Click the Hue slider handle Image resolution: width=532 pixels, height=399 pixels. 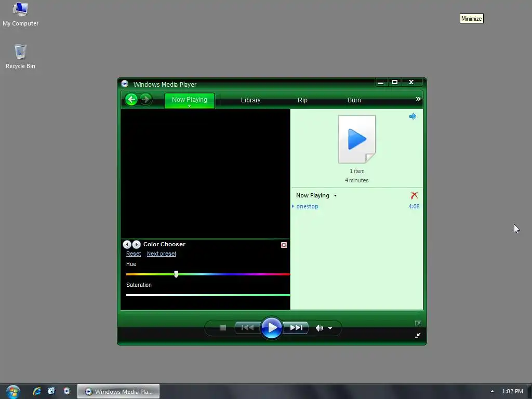[176, 274]
